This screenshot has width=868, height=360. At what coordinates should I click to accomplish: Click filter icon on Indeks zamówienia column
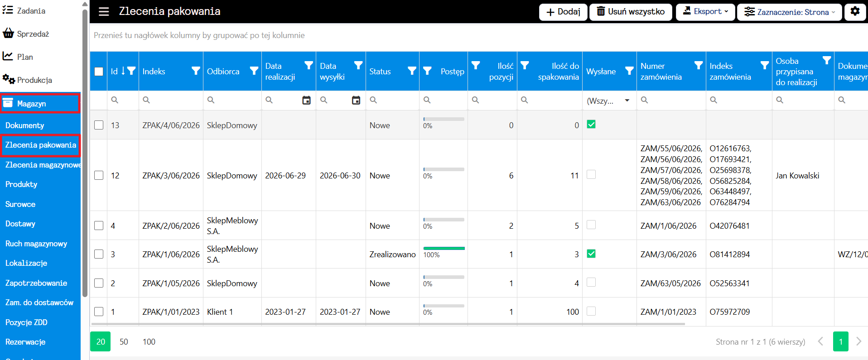click(x=765, y=66)
